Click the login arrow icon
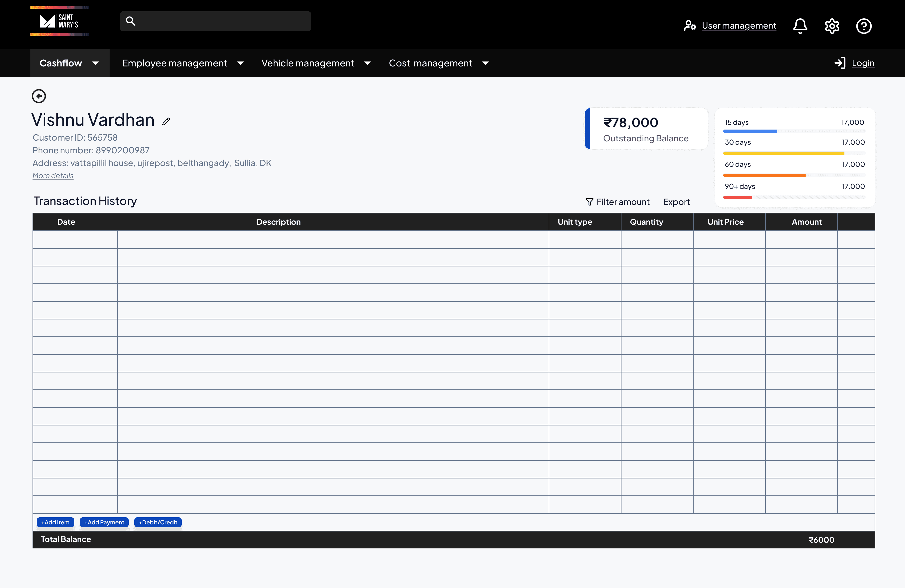The width and height of the screenshot is (905, 588). coord(839,63)
